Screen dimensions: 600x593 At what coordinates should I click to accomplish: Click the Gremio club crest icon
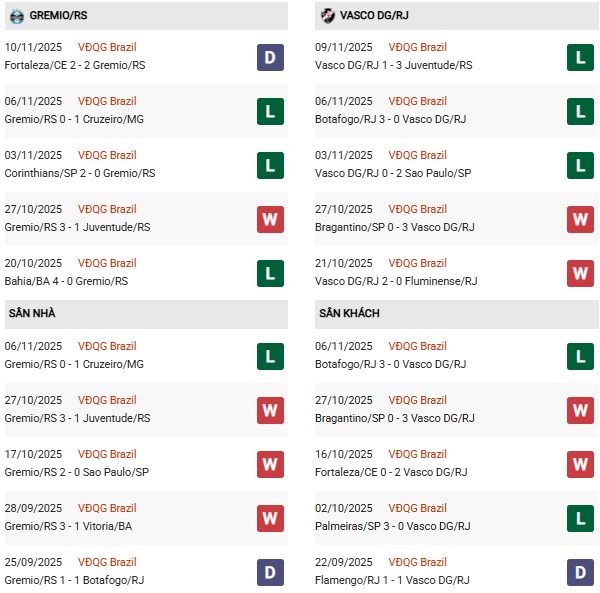pos(14,15)
